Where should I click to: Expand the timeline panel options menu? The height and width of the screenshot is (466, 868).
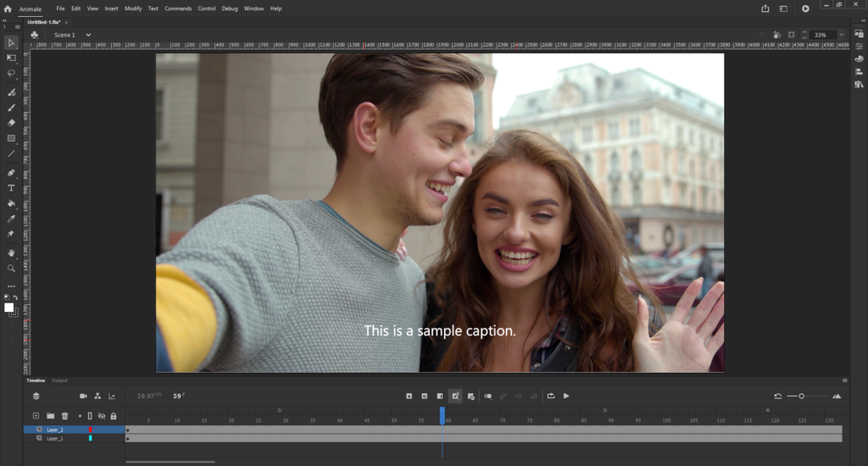click(x=844, y=380)
